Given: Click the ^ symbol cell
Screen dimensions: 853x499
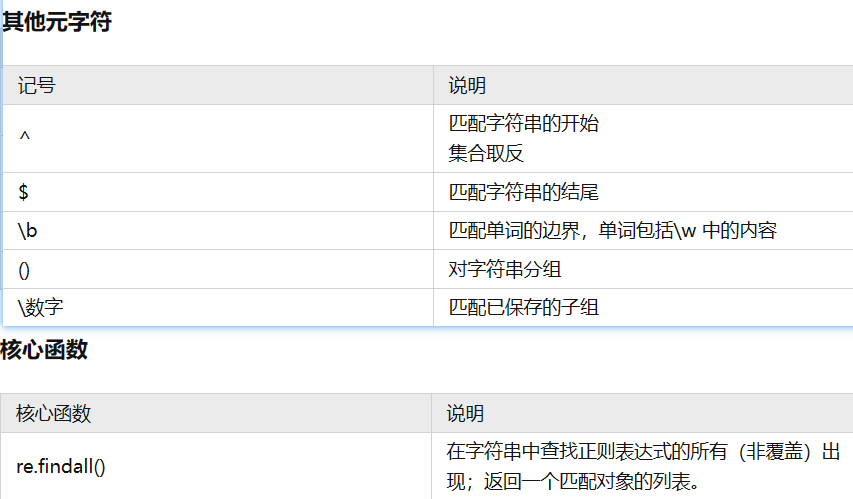Looking at the screenshot, I should (x=25, y=138).
